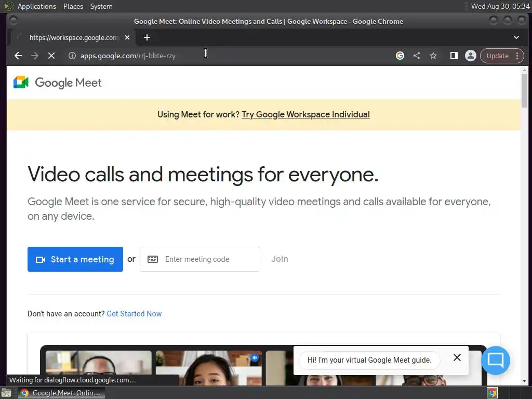
Task: Click the Google Meet logo
Action: [57, 83]
